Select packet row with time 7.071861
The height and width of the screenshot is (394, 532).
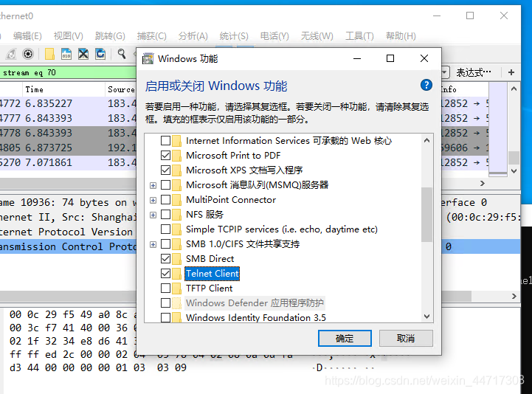68,162
